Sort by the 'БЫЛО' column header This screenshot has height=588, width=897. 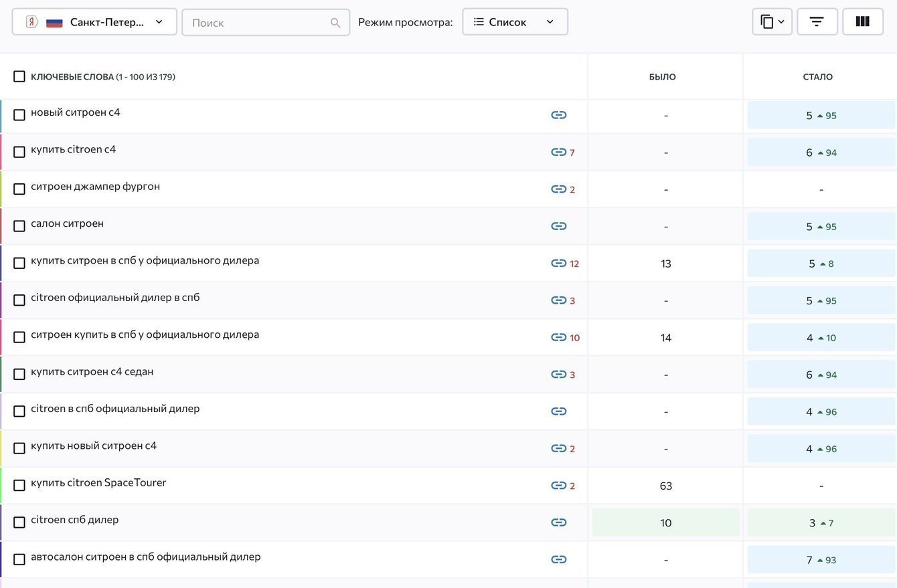[x=662, y=77]
